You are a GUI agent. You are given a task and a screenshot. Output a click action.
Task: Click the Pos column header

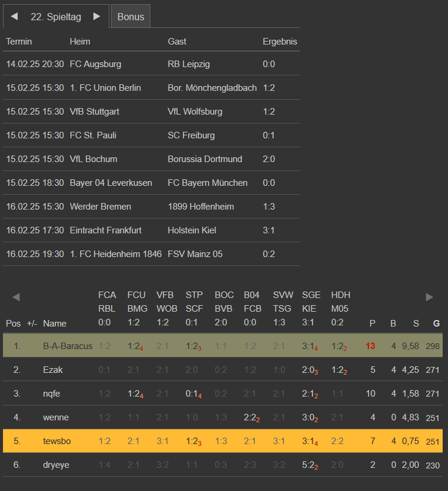click(x=13, y=324)
